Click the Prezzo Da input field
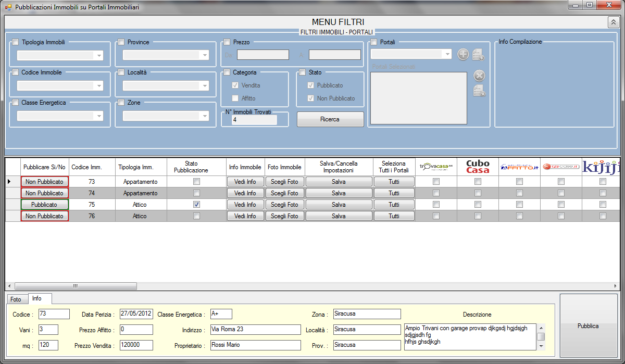Image resolution: width=625 pixels, height=364 pixels. 263,55
